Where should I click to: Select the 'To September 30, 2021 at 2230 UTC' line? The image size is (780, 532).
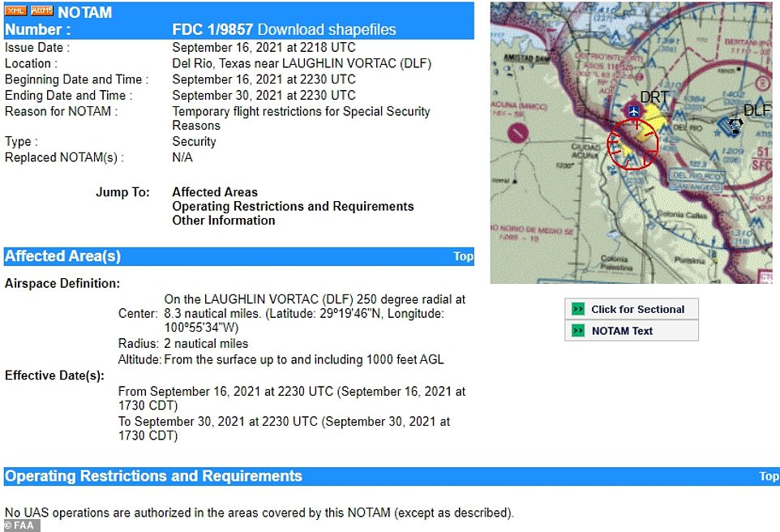[x=284, y=428]
